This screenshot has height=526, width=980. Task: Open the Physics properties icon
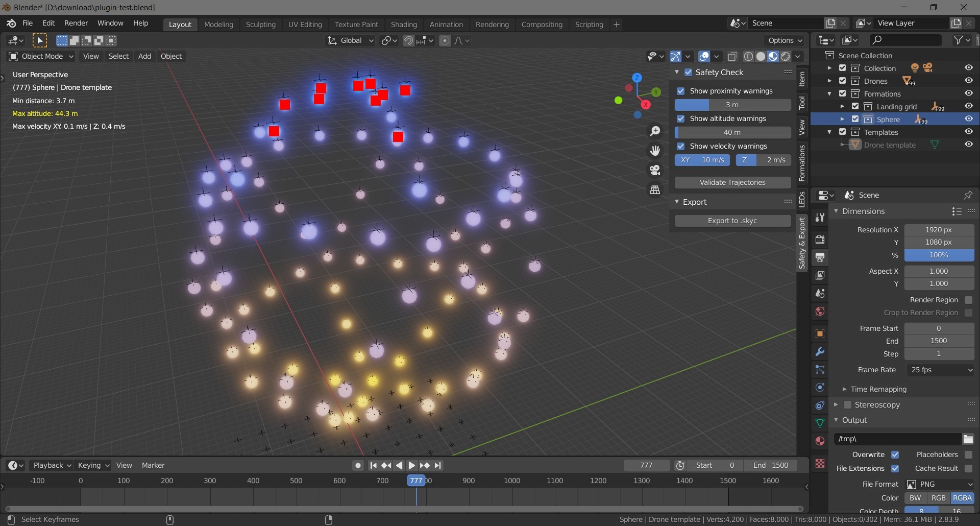(820, 388)
